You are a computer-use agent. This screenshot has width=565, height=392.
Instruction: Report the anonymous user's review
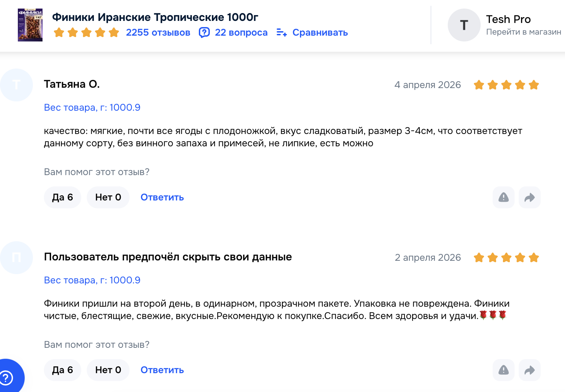(503, 370)
